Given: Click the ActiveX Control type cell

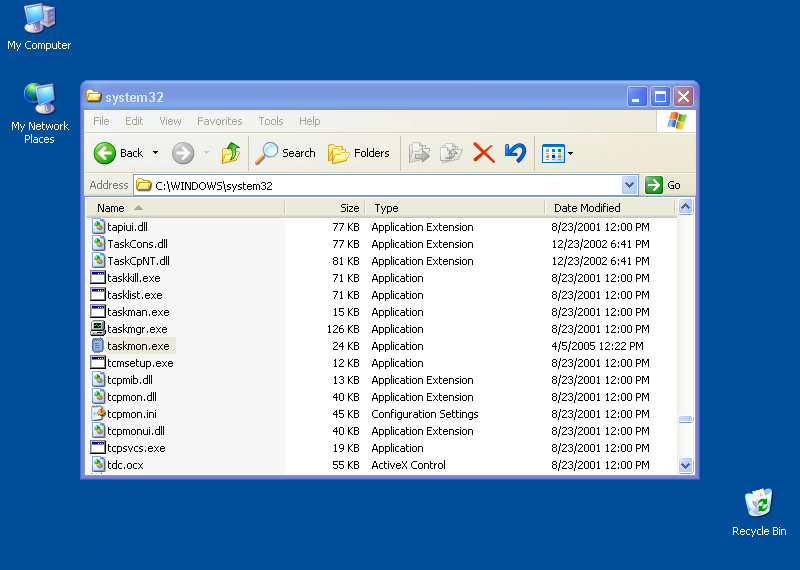Looking at the screenshot, I should click(x=408, y=465).
